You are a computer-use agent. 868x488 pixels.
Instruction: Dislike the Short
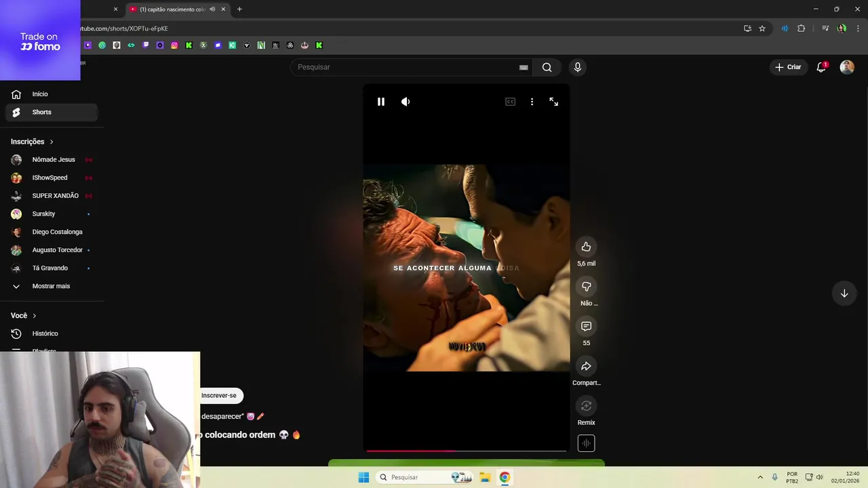tap(587, 286)
